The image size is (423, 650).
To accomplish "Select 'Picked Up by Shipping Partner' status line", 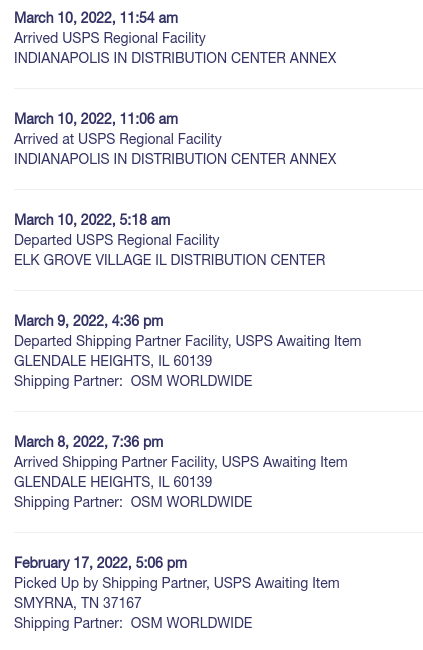I will [177, 583].
